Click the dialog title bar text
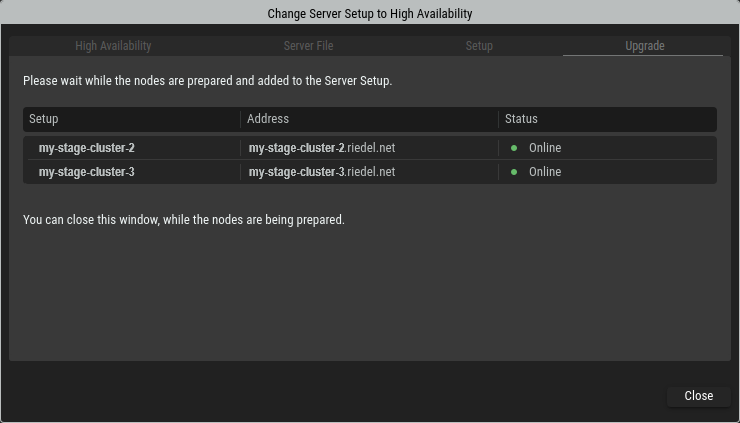Screen dimensions: 740x423 [370, 14]
